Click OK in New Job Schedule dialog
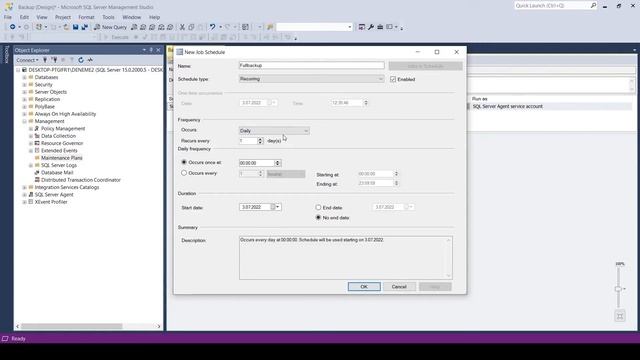The image size is (640, 360). point(364,287)
